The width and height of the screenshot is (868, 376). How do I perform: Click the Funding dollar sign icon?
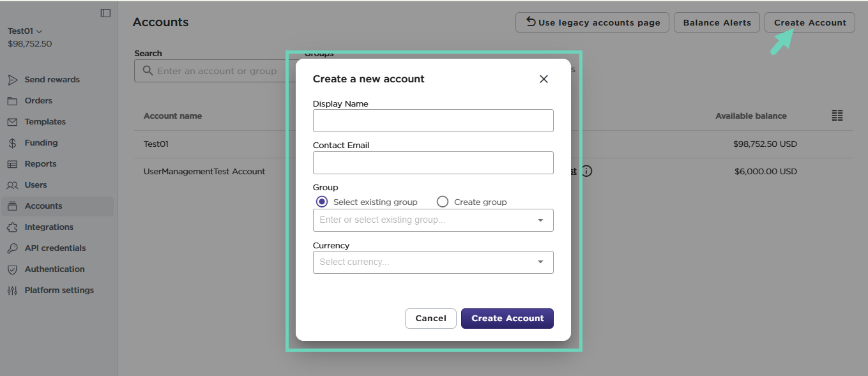12,143
